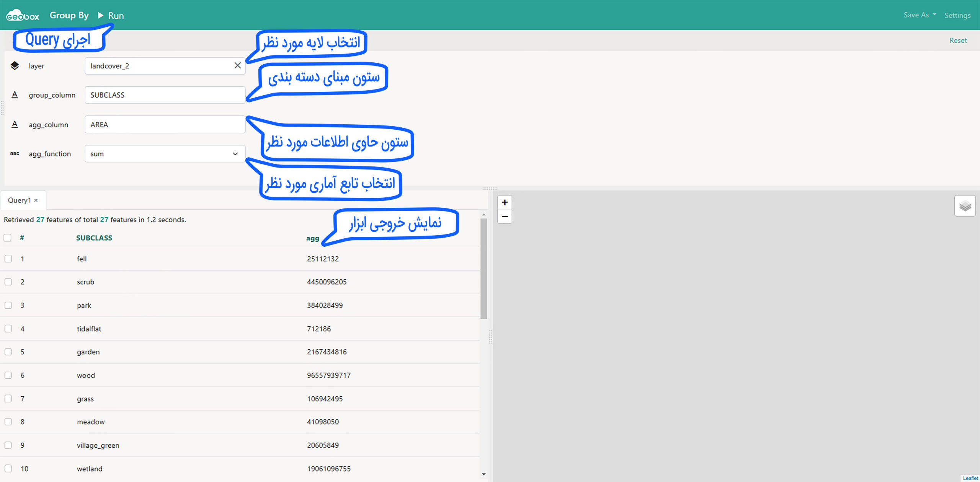Click the Reset link

click(x=958, y=41)
